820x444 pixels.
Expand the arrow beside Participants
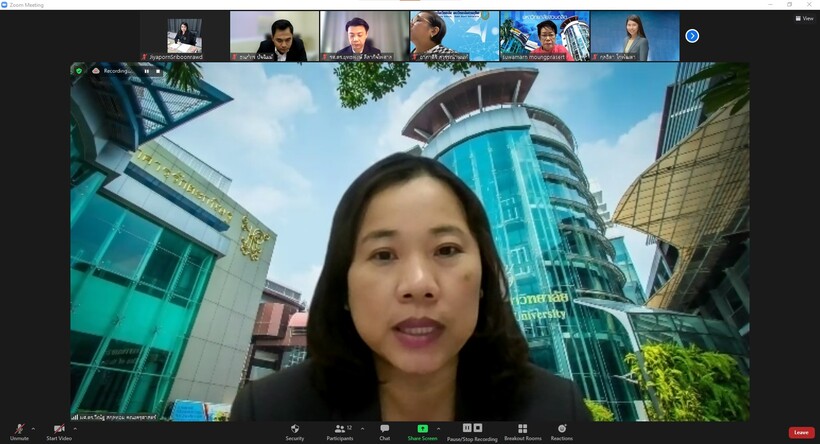point(362,429)
